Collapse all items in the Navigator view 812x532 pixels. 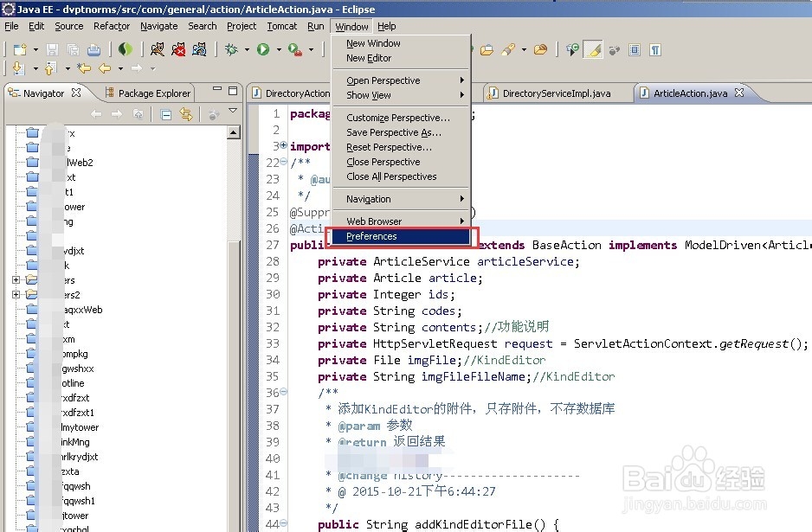pyautogui.click(x=164, y=114)
